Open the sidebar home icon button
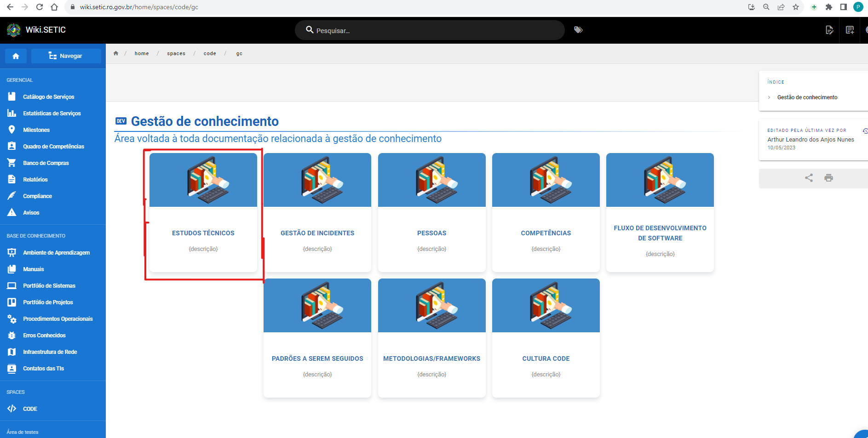This screenshot has width=868, height=438. 16,56
